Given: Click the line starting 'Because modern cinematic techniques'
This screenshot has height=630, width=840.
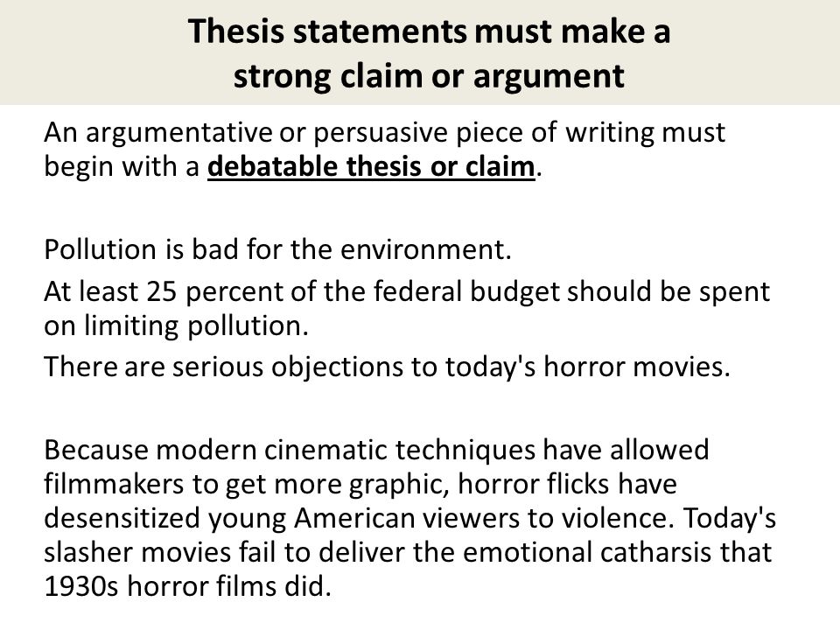Looking at the screenshot, I should pyautogui.click(x=376, y=450).
